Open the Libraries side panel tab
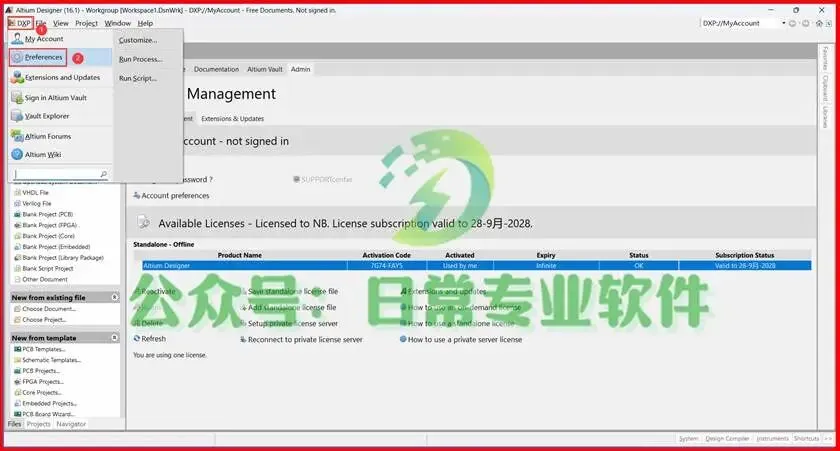Screen dimensions: 840x451 [826, 117]
